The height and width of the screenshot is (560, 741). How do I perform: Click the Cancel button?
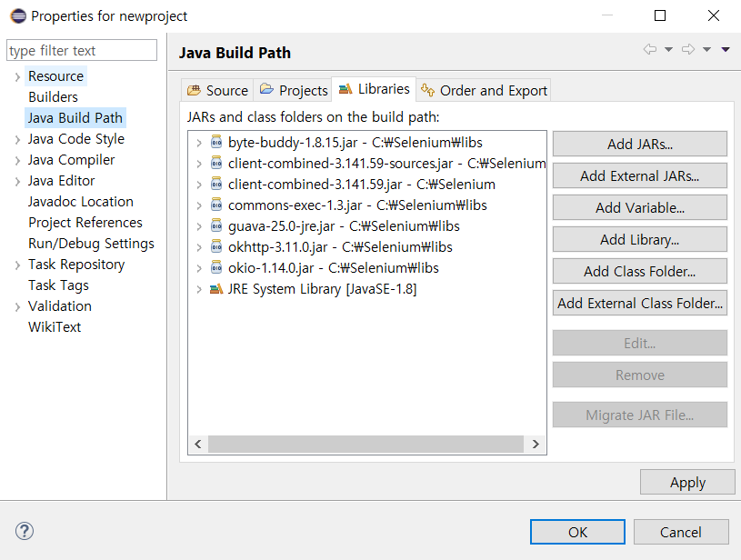click(x=680, y=532)
